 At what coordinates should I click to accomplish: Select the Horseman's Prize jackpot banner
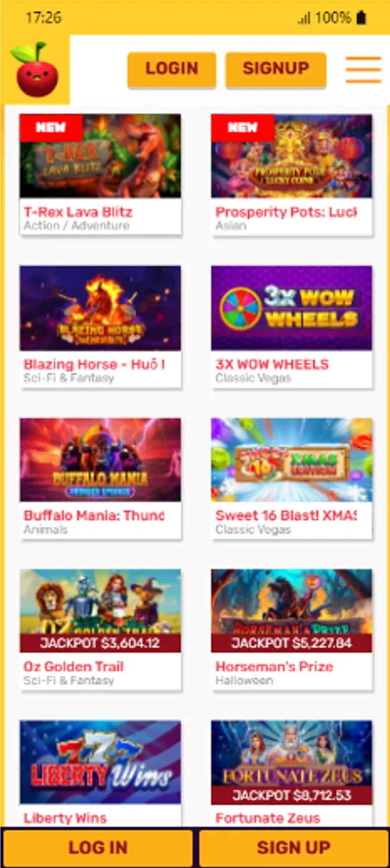(x=291, y=643)
